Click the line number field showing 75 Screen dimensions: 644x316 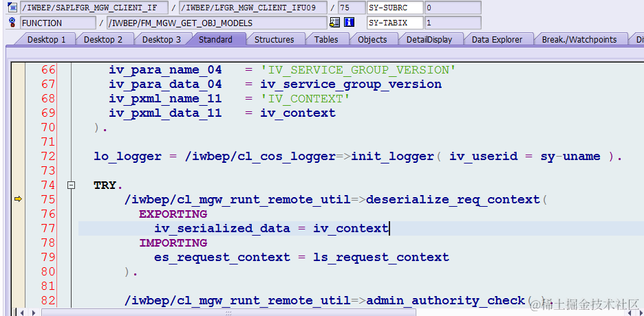(x=352, y=8)
